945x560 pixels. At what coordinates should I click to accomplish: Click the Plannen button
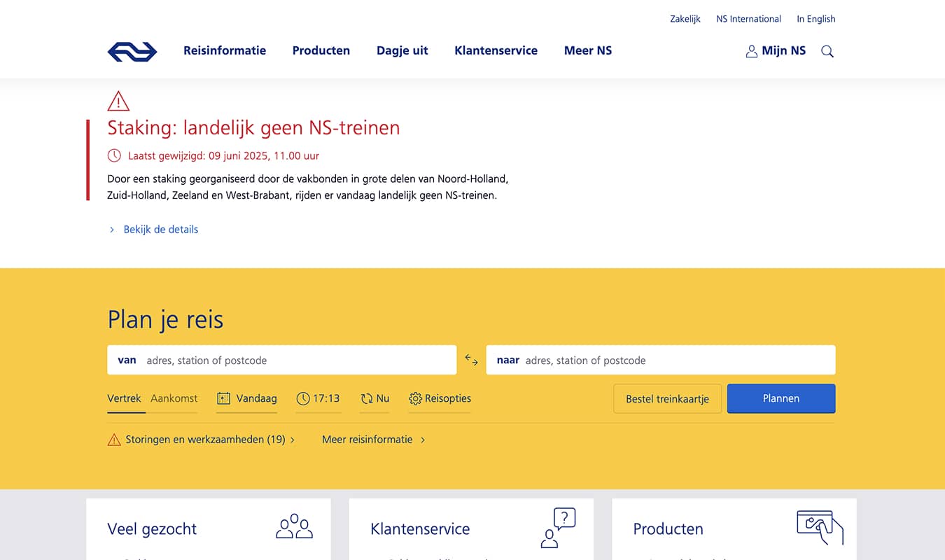point(781,398)
